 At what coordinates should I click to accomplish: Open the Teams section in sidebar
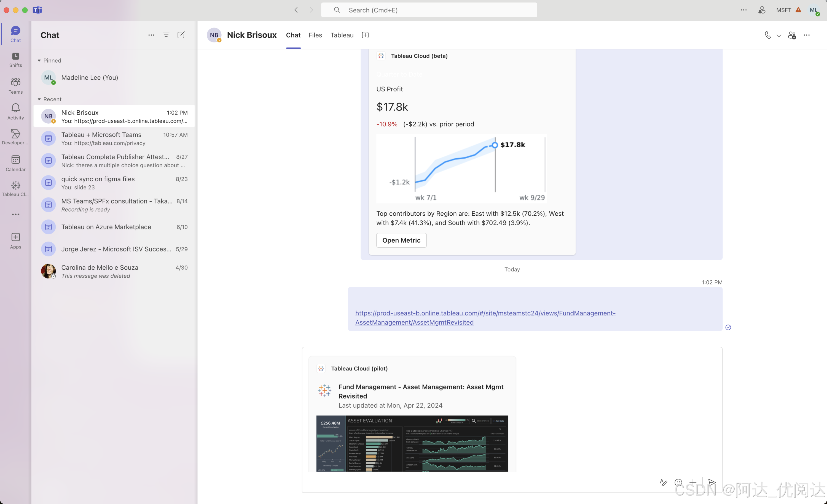click(x=15, y=85)
